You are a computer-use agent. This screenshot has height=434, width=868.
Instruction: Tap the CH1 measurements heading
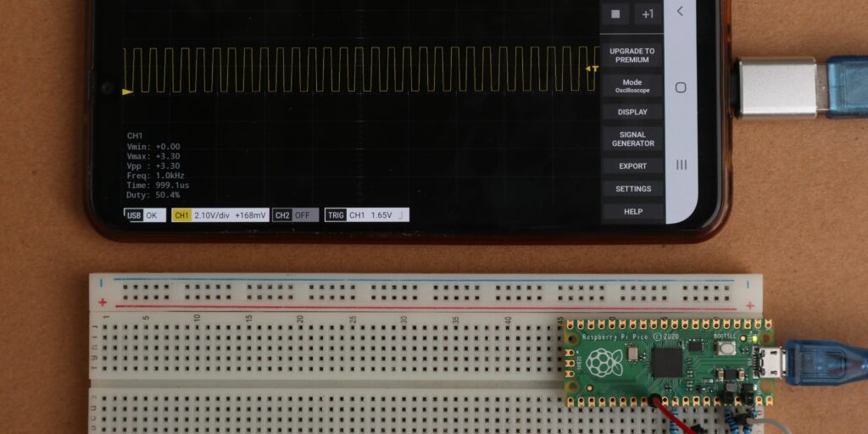[135, 136]
